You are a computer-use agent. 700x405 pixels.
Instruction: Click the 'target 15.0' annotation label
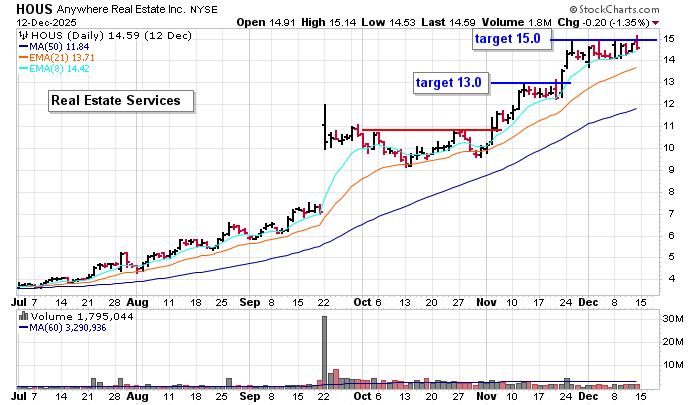pos(508,38)
